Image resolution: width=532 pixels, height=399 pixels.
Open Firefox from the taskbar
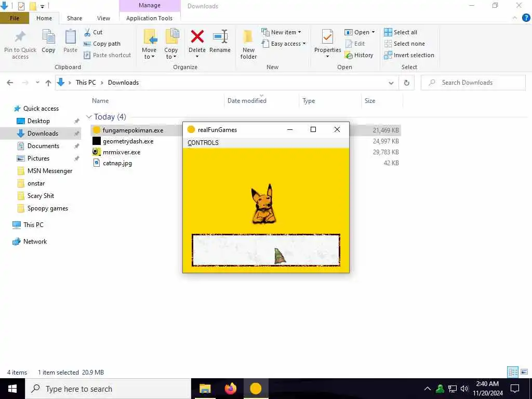pos(230,389)
